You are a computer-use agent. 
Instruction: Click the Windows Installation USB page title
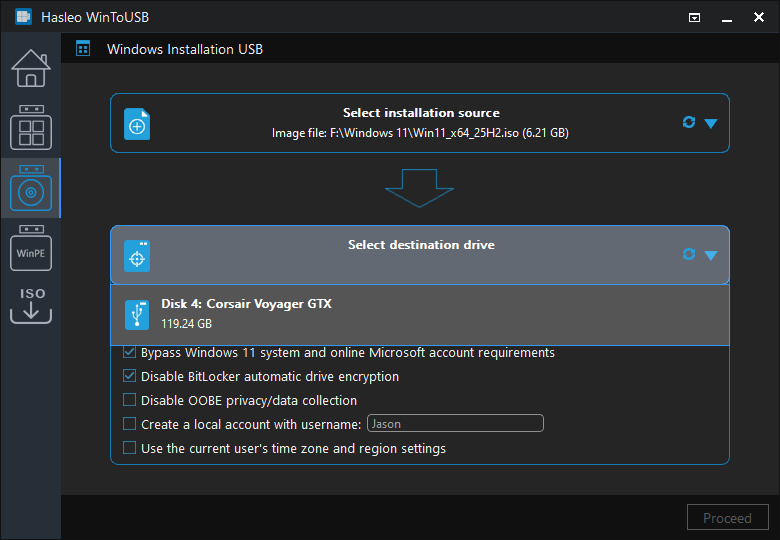click(185, 49)
